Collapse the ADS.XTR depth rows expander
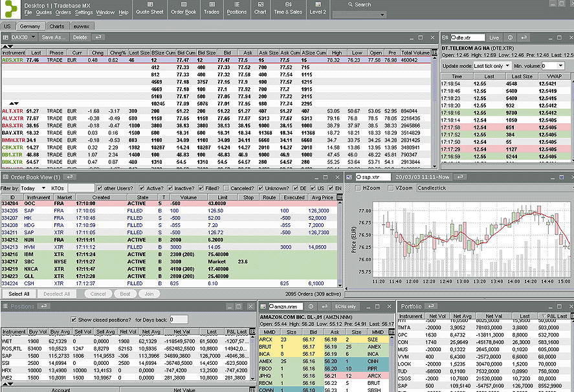The width and height of the screenshot is (574, 392). [14, 103]
